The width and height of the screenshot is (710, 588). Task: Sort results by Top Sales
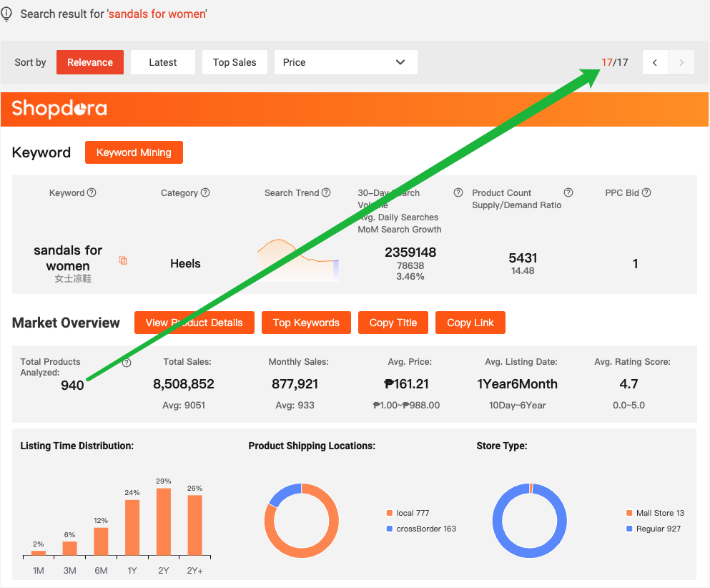coord(235,62)
